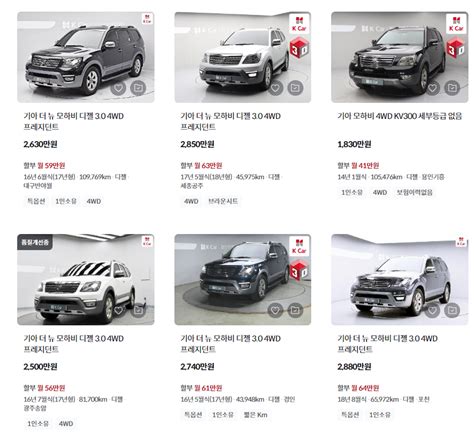Favorite the 2,630만원 Mohave with heart icon
This screenshot has width=474, height=436.
118,88
